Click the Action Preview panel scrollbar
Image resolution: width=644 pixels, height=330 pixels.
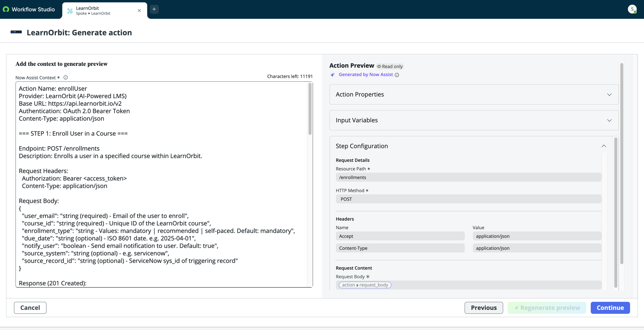point(621,163)
